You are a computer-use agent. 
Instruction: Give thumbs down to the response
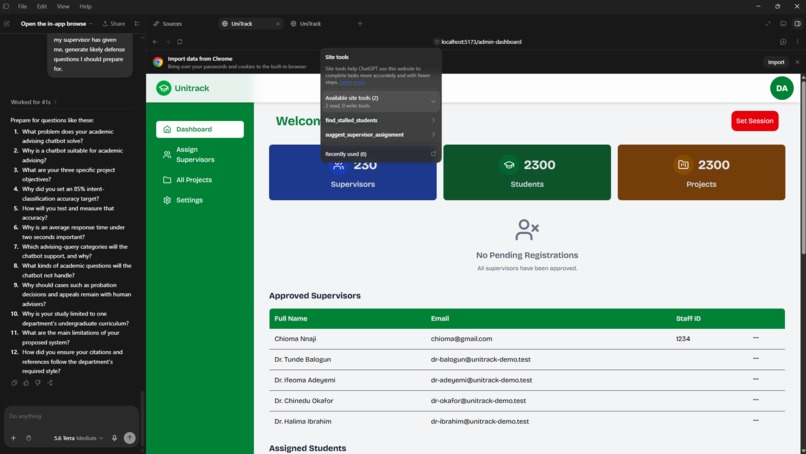(38, 383)
